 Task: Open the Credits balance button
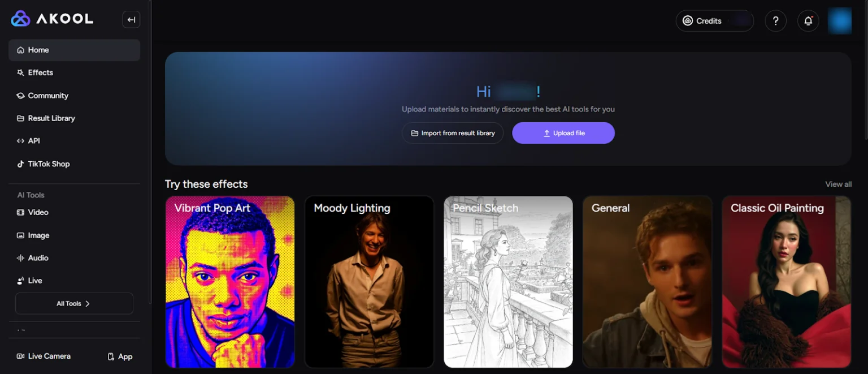click(x=714, y=21)
